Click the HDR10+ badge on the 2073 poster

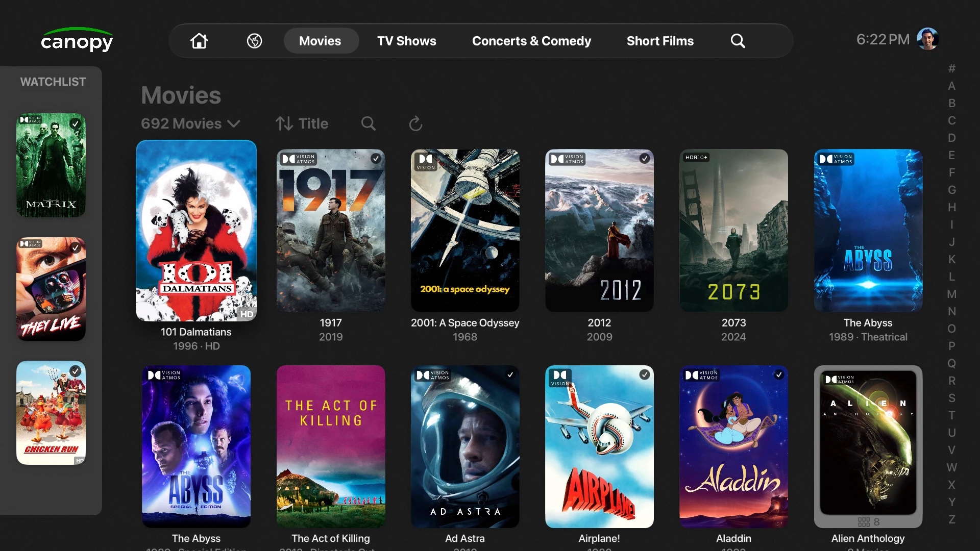tap(696, 158)
